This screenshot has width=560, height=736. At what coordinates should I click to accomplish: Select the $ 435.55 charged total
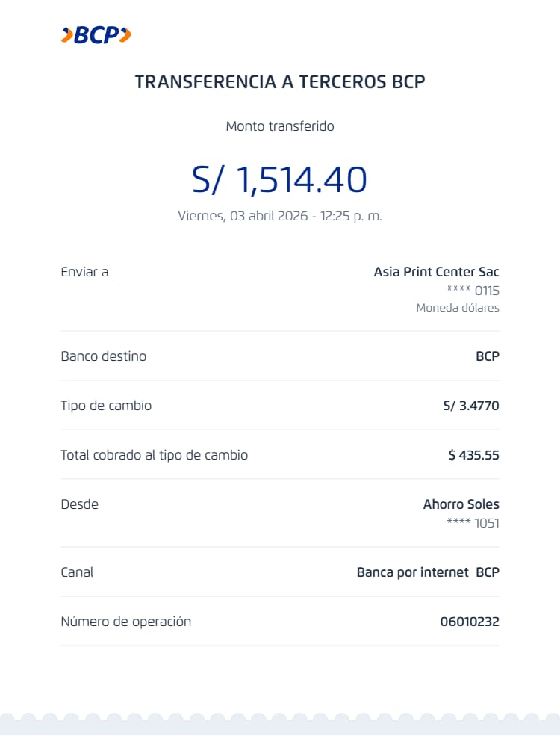click(473, 455)
